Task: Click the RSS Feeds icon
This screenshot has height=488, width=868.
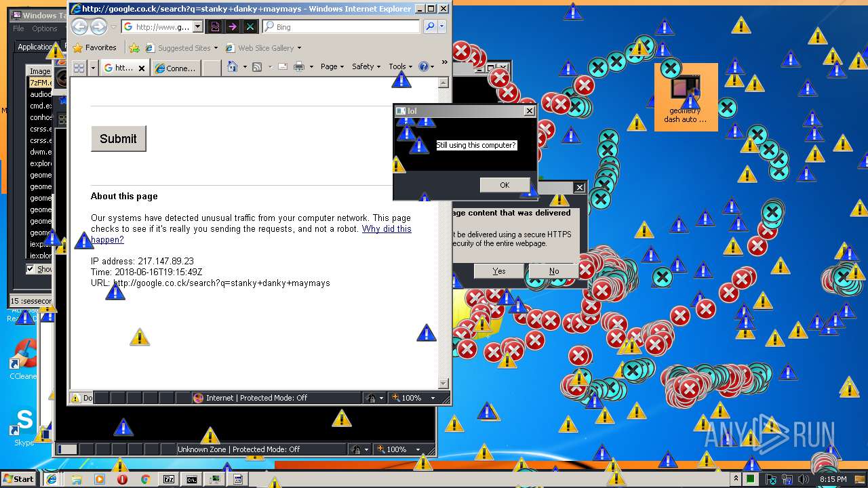Action: click(x=257, y=66)
